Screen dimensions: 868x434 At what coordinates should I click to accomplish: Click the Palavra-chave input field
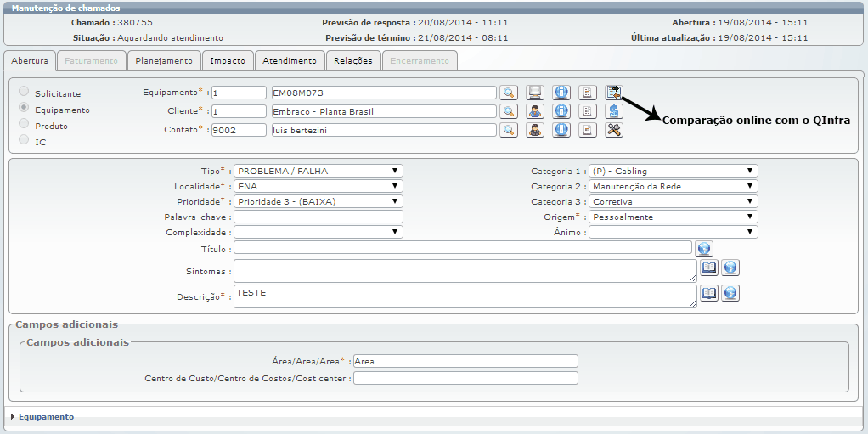coord(318,217)
